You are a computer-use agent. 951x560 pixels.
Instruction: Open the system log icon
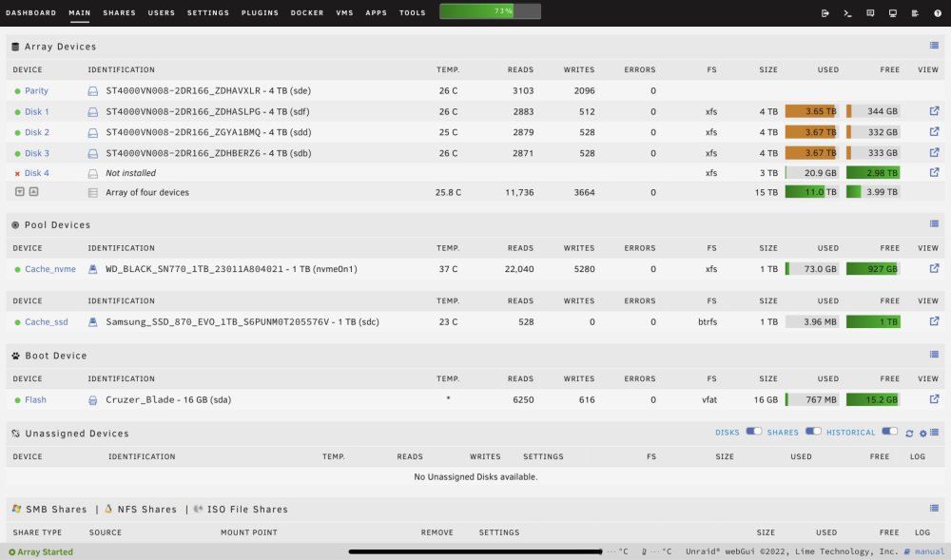coord(915,12)
